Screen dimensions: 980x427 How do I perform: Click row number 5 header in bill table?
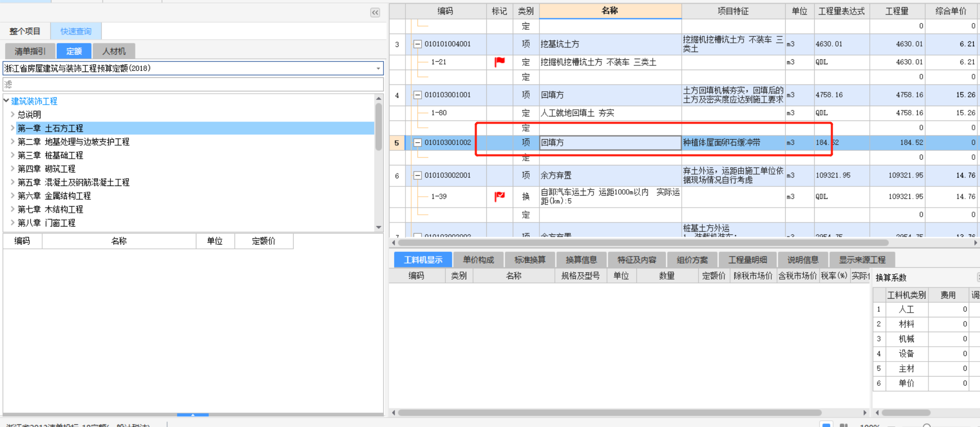click(397, 143)
